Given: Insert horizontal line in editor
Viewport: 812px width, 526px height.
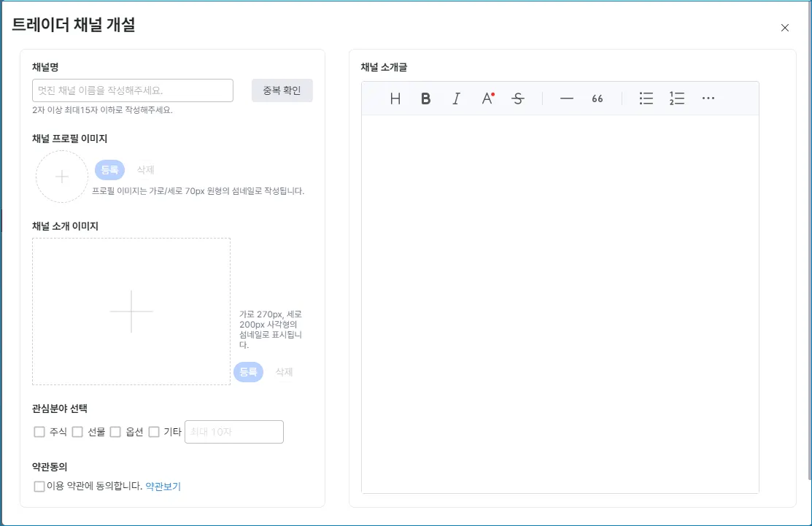Looking at the screenshot, I should coord(567,98).
